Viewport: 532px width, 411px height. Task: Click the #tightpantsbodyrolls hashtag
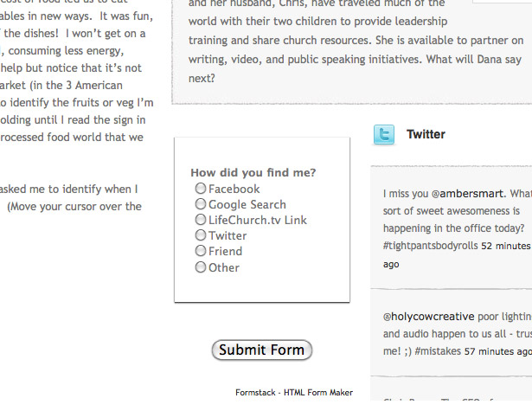click(430, 246)
